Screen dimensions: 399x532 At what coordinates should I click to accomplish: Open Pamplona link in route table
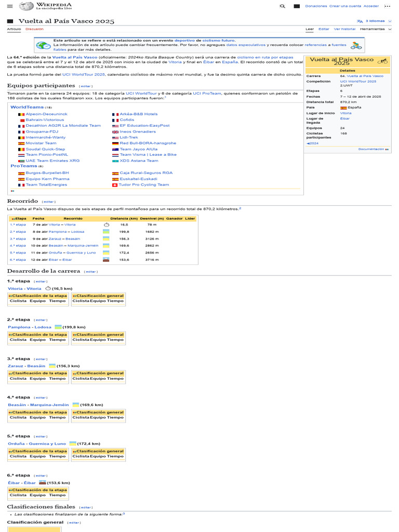pos(58,232)
